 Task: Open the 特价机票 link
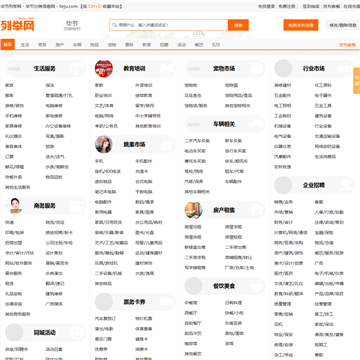[x=144, y=319]
